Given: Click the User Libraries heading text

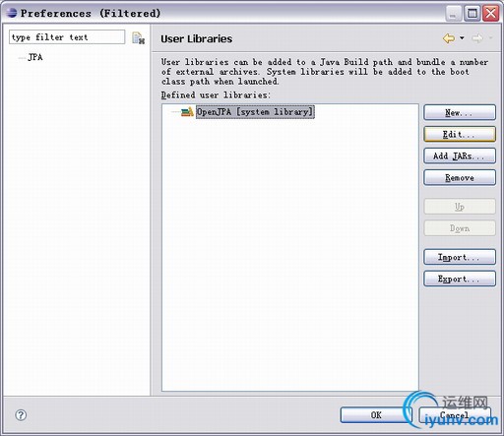Looking at the screenshot, I should (x=196, y=38).
